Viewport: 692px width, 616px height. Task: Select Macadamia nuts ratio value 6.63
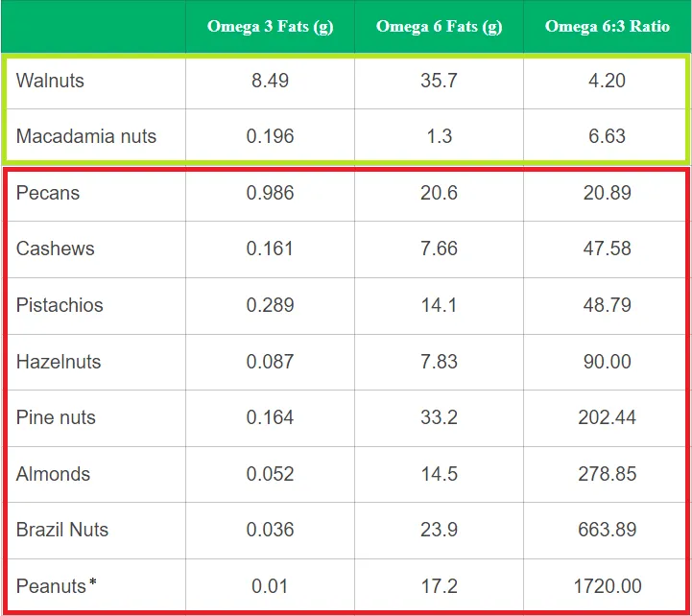[x=608, y=136]
